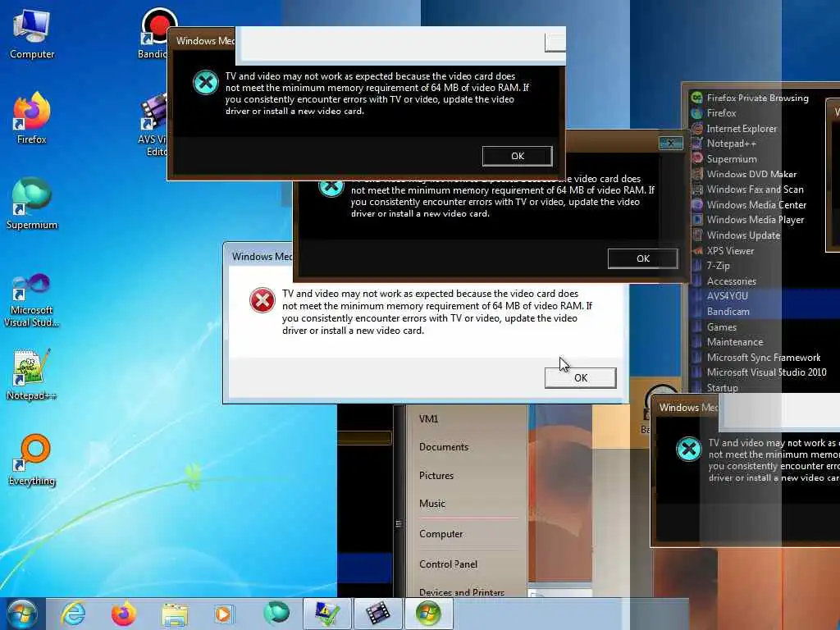Open Microsoft Visual Studio desktop shortcut
This screenshot has height=630, width=840.
coord(32,300)
